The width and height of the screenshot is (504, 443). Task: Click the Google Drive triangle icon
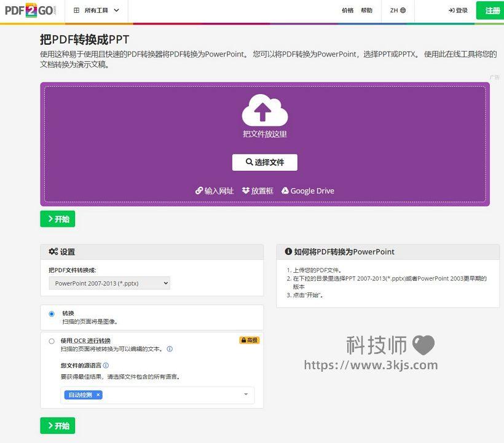(285, 190)
